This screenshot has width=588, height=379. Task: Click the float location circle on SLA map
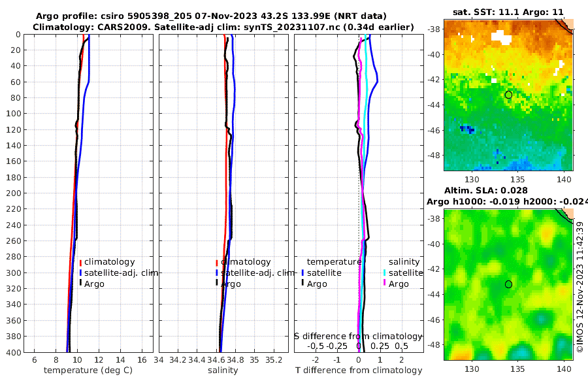pyautogui.click(x=508, y=284)
